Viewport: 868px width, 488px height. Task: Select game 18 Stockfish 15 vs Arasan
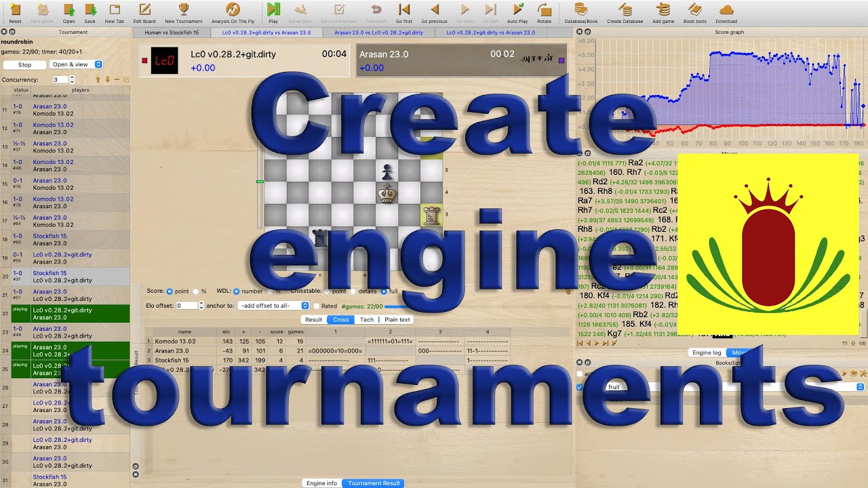pyautogui.click(x=65, y=240)
